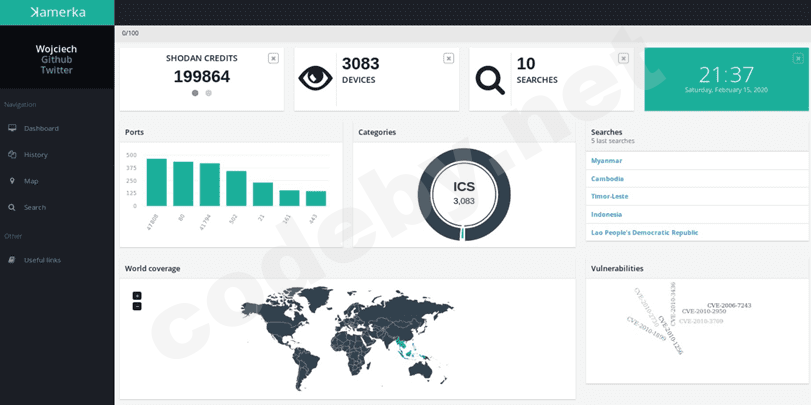811x405 pixels.
Task: Click the 0/100 progress bar
Action: (463, 34)
